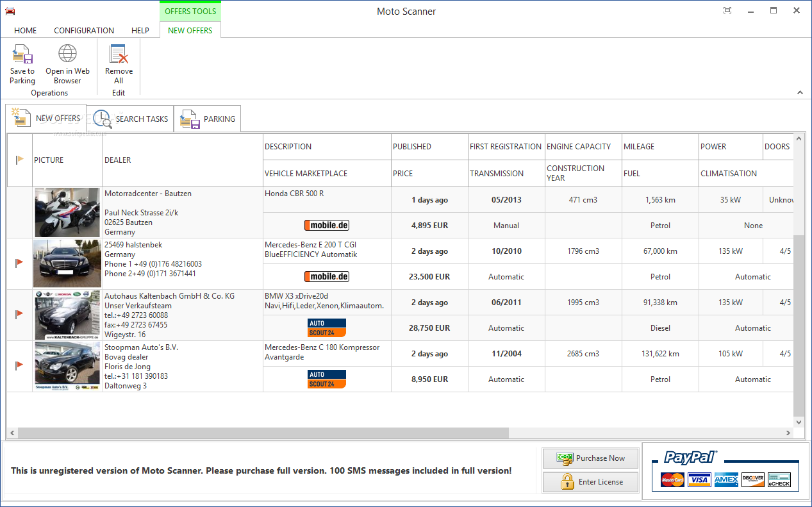Viewport: 812px width, 507px height.
Task: Click AutoScout24 logo in BMW X3 row
Action: 327,328
